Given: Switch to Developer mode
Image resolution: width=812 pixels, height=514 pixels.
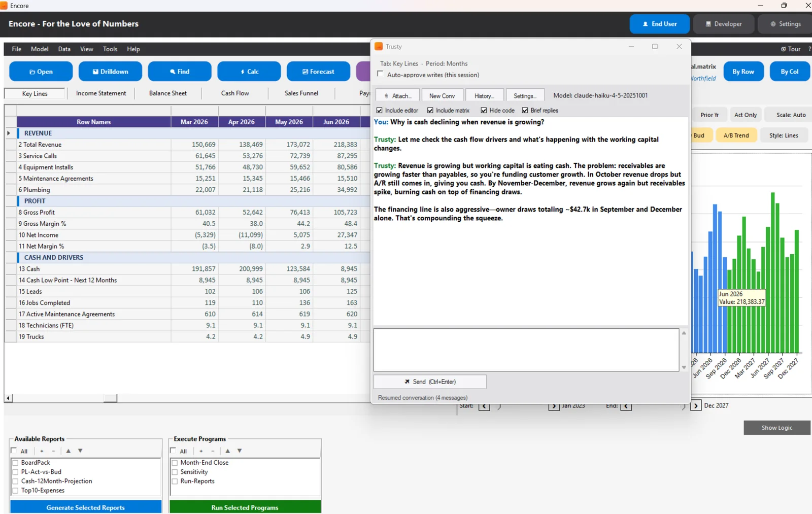Looking at the screenshot, I should click(723, 24).
